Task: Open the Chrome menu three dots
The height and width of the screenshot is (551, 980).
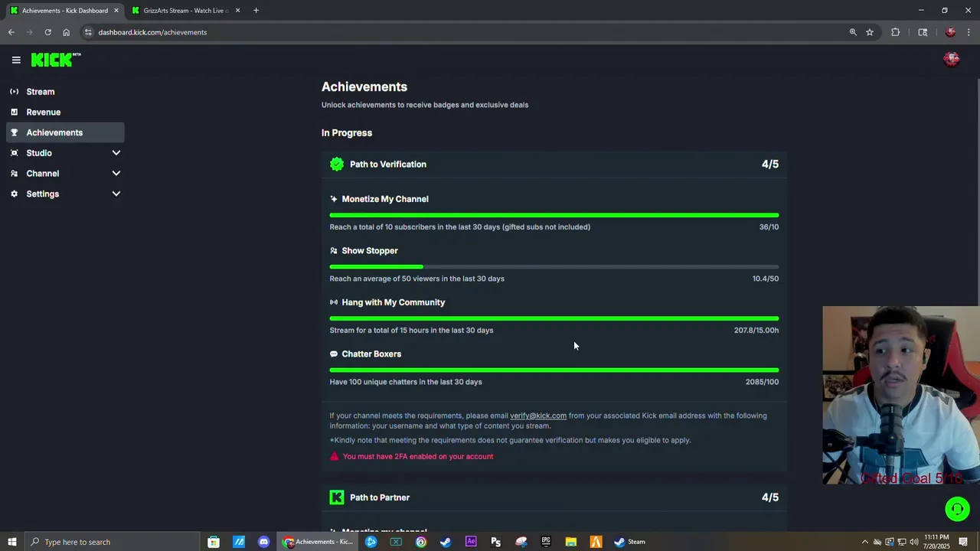Action: click(969, 32)
